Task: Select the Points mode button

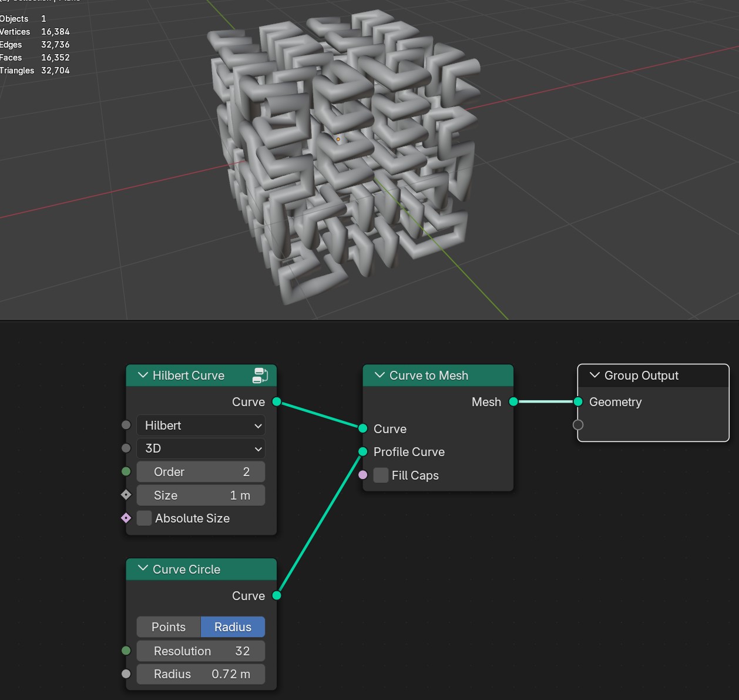Action: click(x=169, y=627)
